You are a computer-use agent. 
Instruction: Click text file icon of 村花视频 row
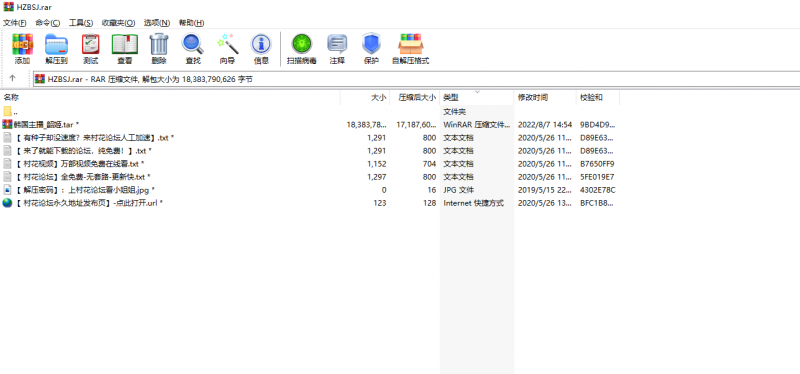click(x=7, y=164)
